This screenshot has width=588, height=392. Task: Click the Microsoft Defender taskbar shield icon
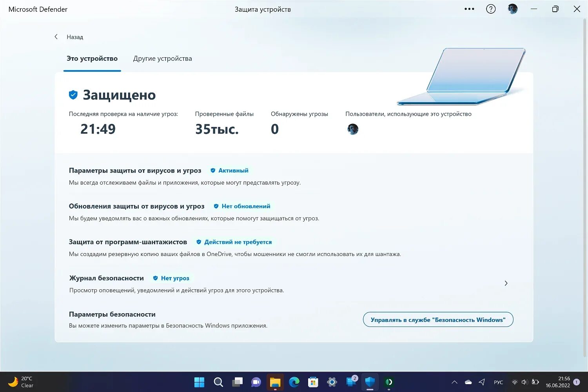370,382
